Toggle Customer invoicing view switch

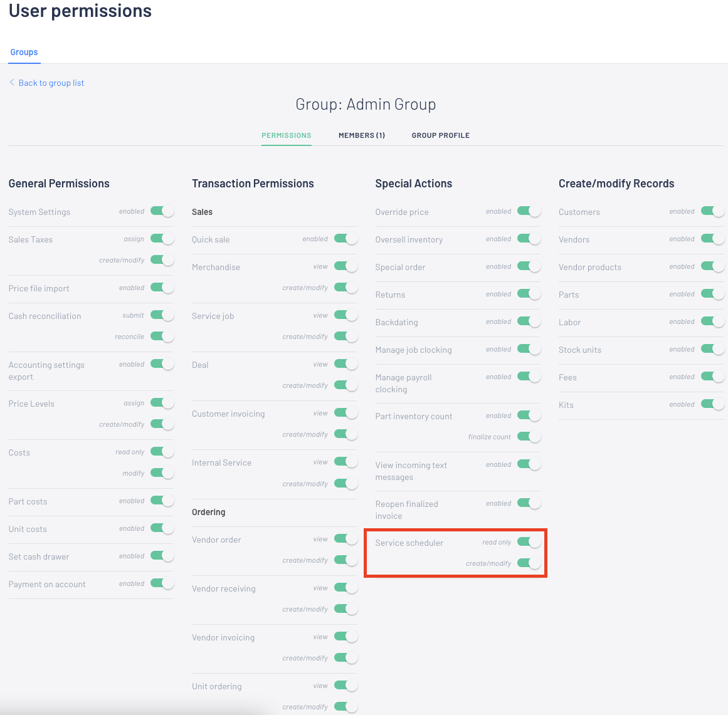[346, 413]
